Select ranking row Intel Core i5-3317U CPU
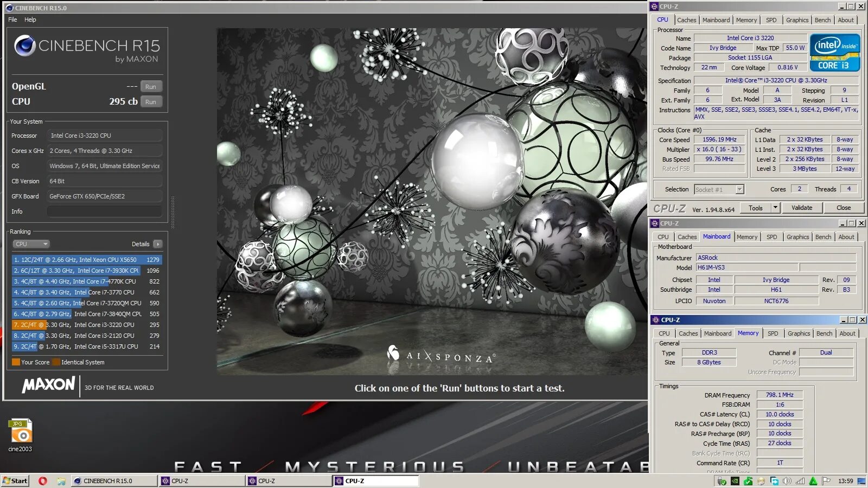This screenshot has height=488, width=868. pyautogui.click(x=87, y=346)
